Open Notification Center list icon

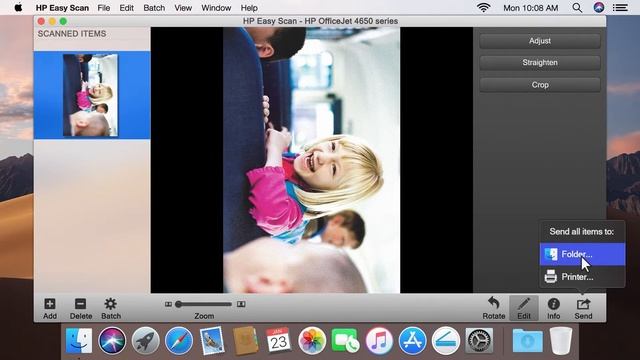click(x=620, y=7)
